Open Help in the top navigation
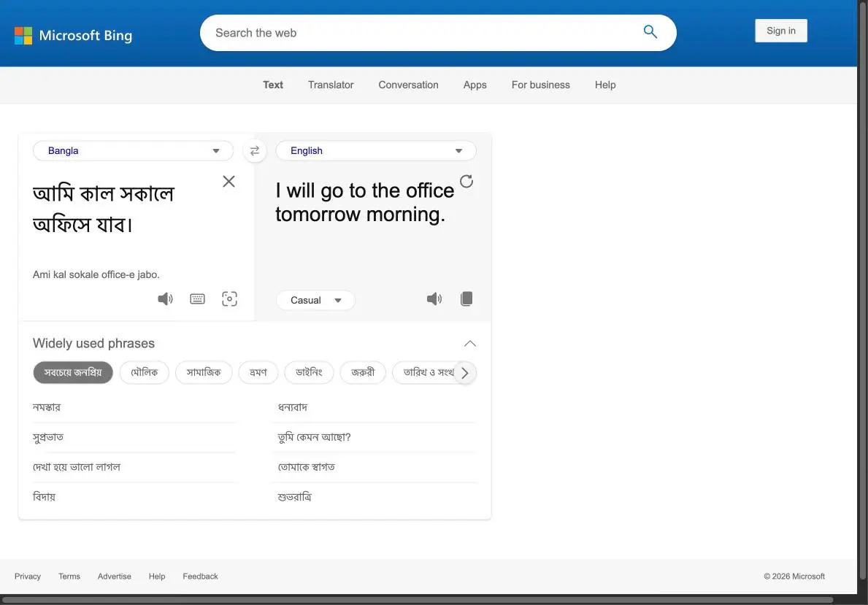Image resolution: width=868 pixels, height=605 pixels. pyautogui.click(x=605, y=85)
